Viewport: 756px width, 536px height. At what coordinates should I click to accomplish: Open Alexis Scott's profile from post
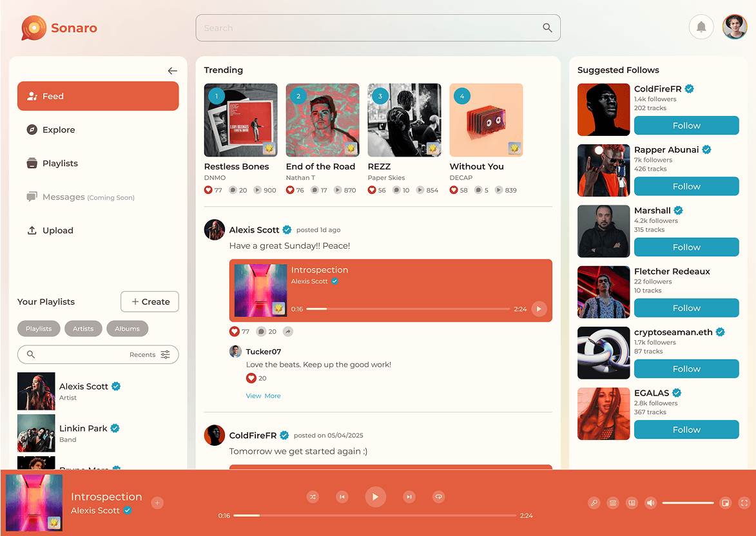215,230
